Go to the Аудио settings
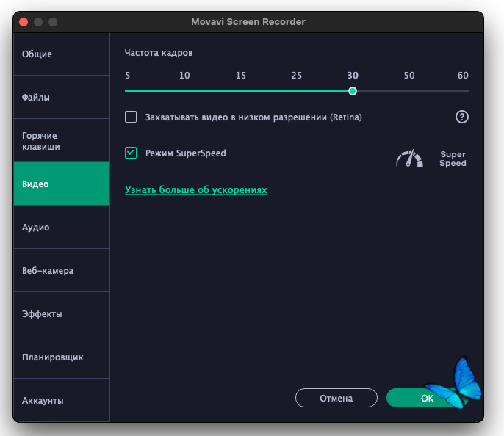504x436 pixels. (62, 227)
